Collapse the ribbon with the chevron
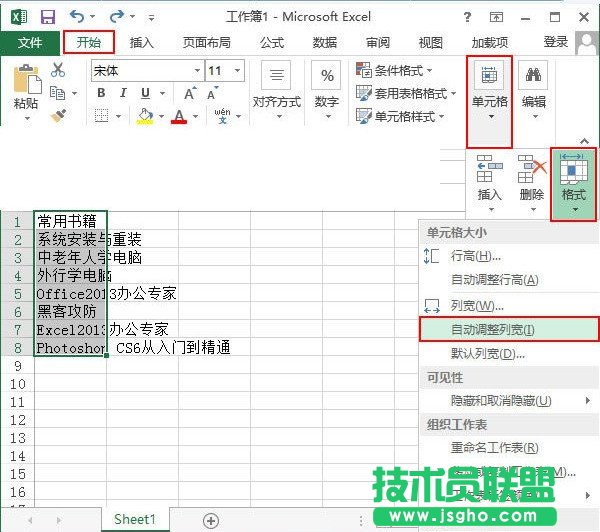This screenshot has width=600, height=532. tap(584, 141)
